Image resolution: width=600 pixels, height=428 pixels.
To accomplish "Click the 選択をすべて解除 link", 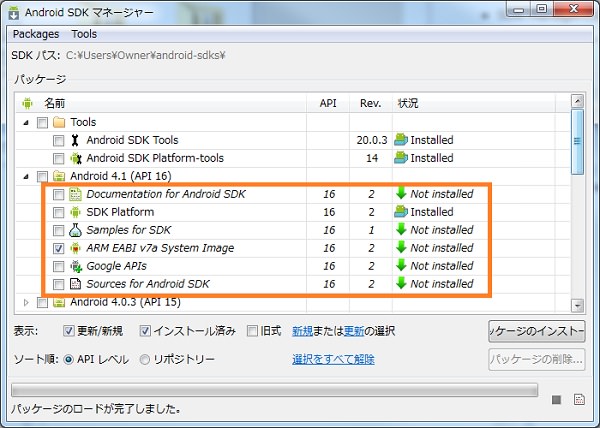I will (333, 360).
